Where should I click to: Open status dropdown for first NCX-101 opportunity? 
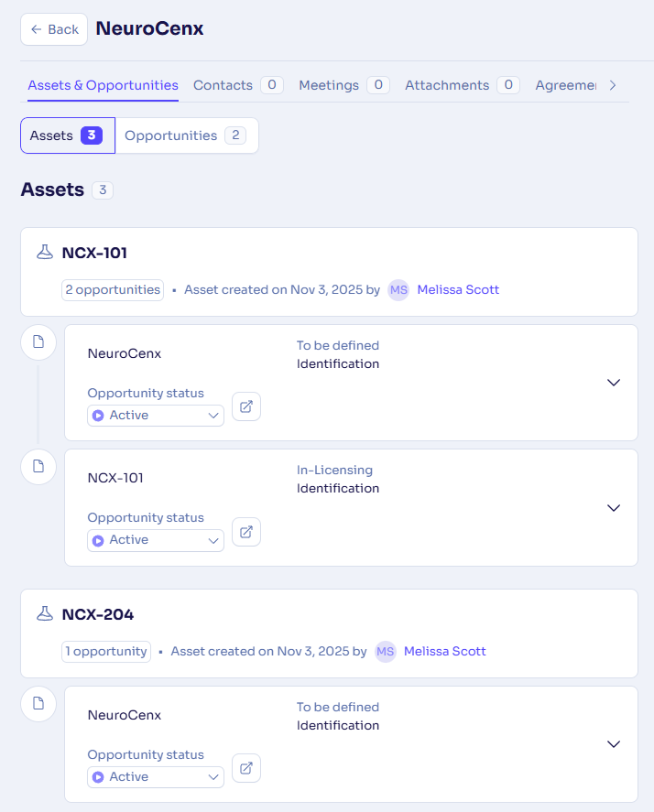pyautogui.click(x=156, y=416)
